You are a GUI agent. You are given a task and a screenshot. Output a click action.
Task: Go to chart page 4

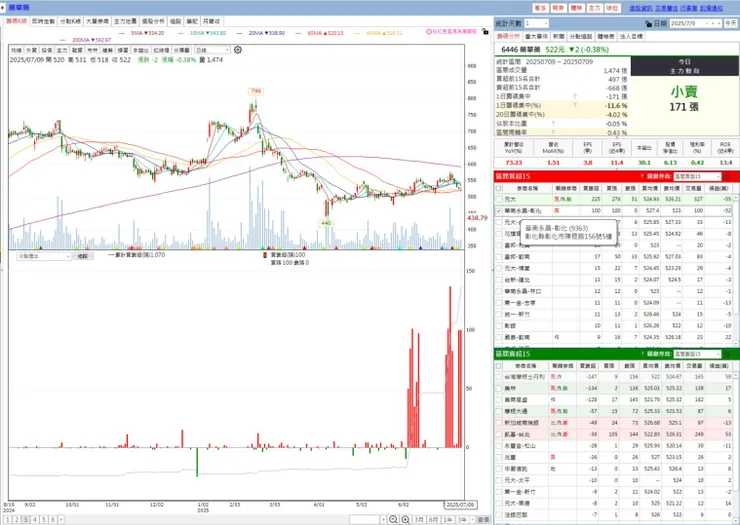coord(34,519)
